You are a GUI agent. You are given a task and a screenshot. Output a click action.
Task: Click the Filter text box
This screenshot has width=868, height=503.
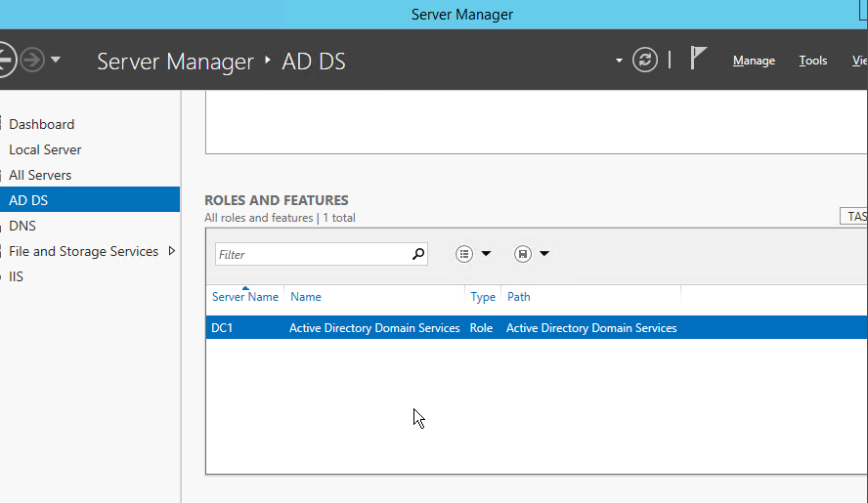coord(313,254)
